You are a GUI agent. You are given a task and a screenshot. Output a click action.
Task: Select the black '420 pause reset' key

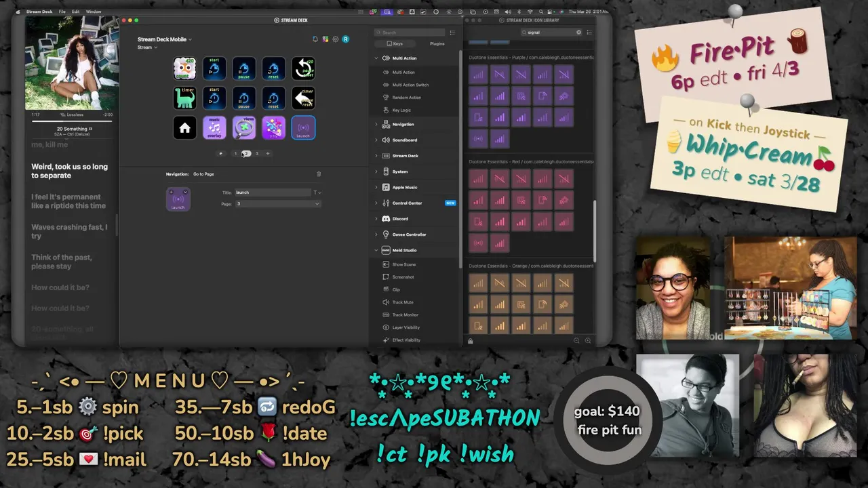click(303, 68)
